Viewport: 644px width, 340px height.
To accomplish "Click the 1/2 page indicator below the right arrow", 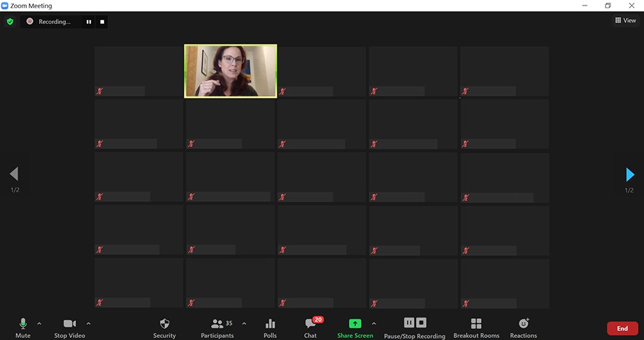I will coord(629,190).
